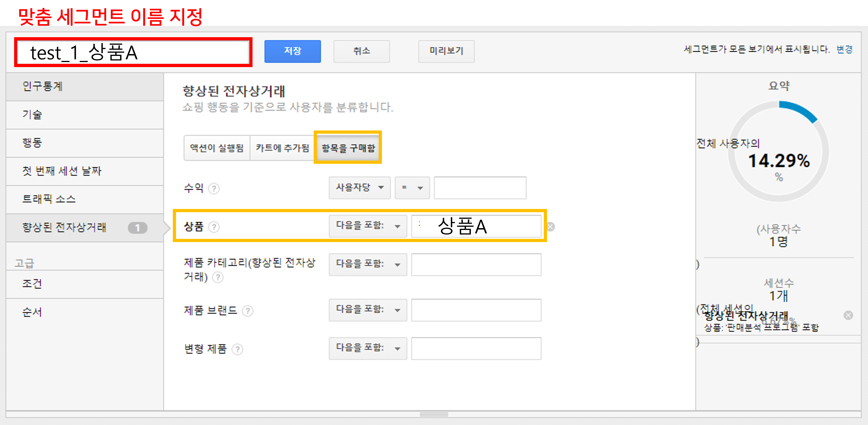
Task: Select the 항목을 구매함 toggle option
Action: [x=348, y=148]
